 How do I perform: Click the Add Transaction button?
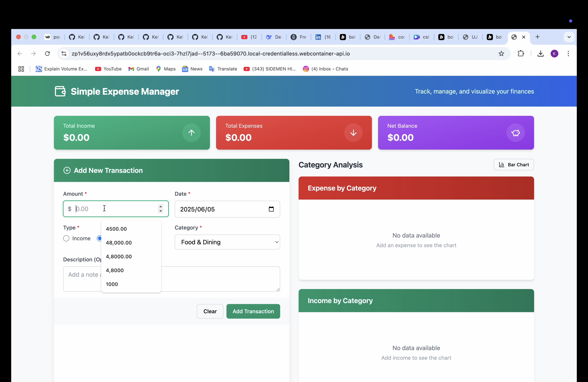[x=253, y=311]
